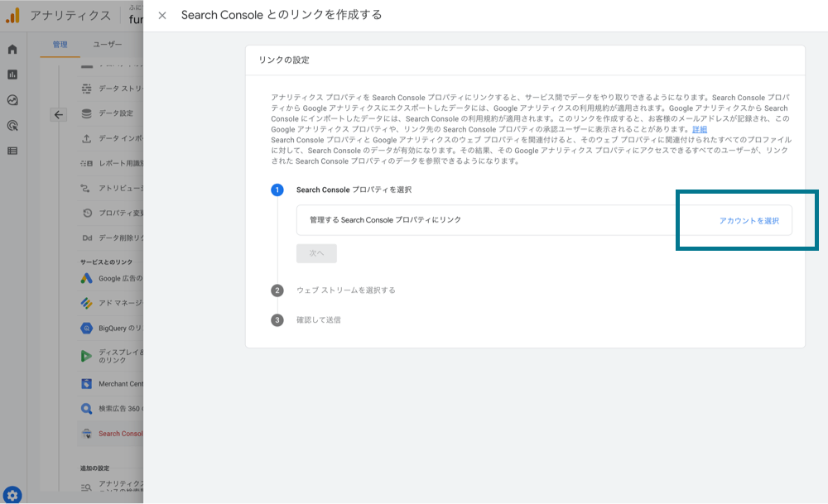Open the BigQuery link icon
828x504 pixels.
[87, 329]
